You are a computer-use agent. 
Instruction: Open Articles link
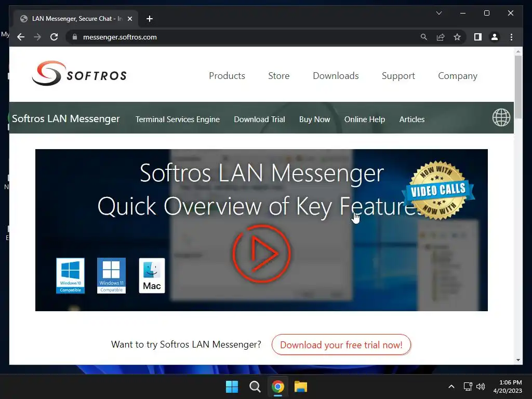412,119
